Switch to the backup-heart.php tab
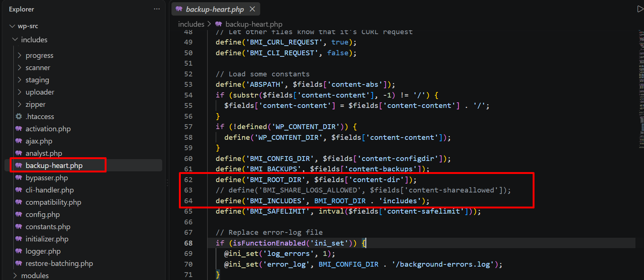 (x=215, y=9)
